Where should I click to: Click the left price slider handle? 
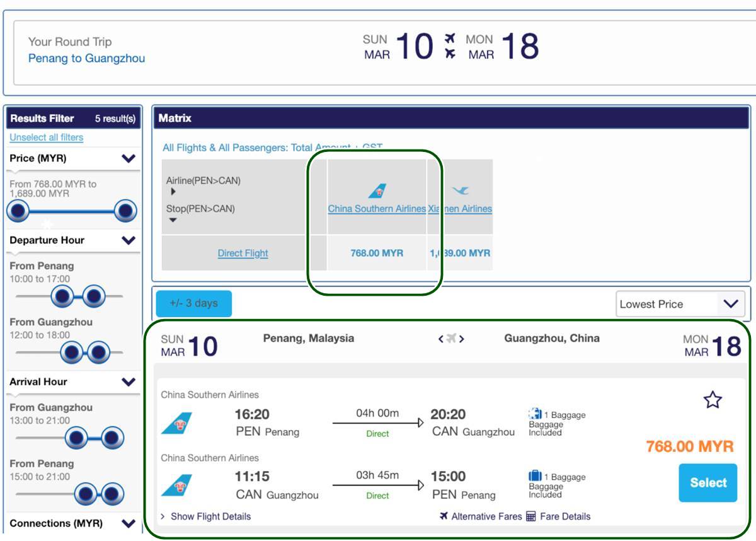click(18, 211)
